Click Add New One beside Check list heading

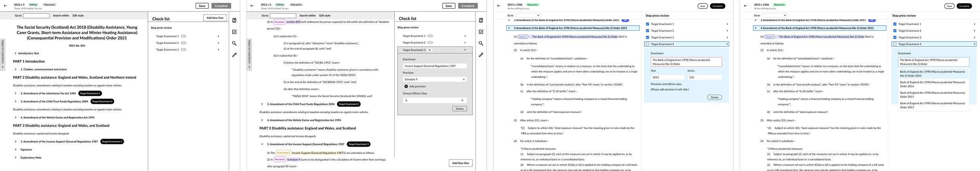[x=215, y=18]
